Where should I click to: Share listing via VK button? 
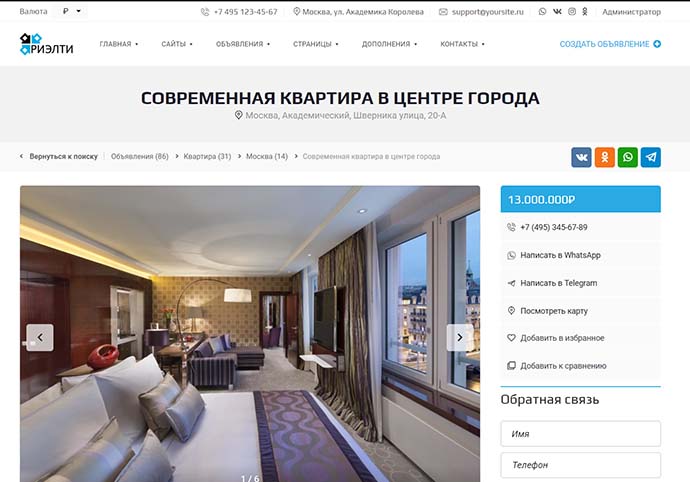pos(581,157)
